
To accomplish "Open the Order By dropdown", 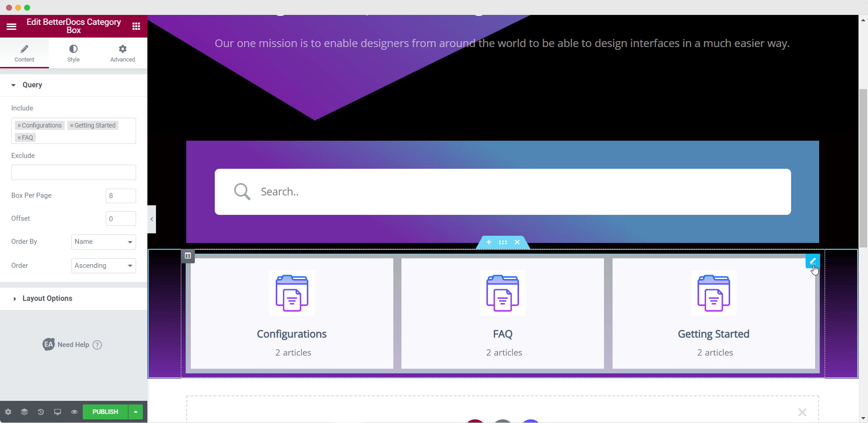I will point(103,242).
